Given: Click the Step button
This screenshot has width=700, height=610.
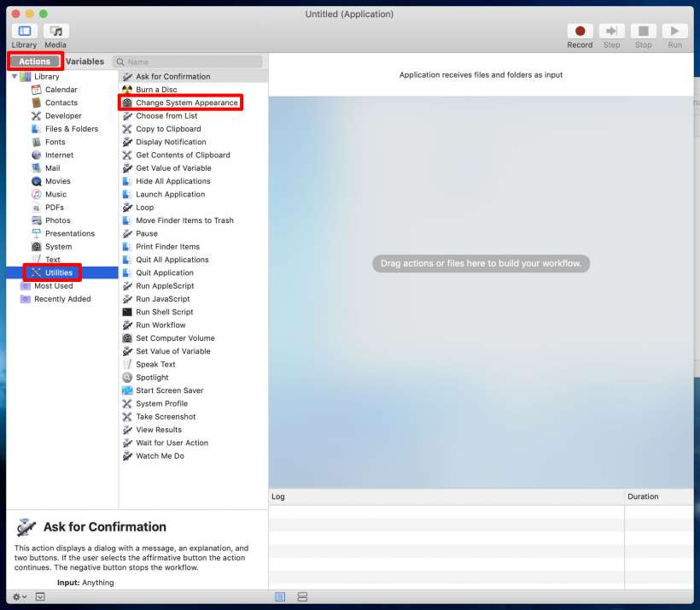Looking at the screenshot, I should (611, 31).
